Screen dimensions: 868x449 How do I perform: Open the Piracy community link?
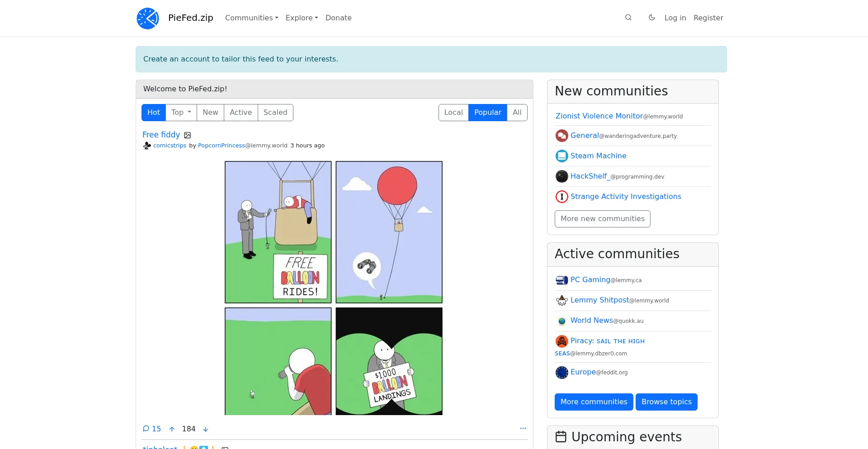click(x=607, y=341)
